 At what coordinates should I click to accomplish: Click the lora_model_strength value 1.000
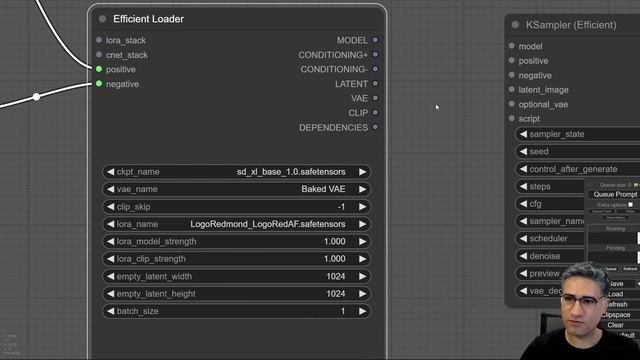tap(335, 242)
